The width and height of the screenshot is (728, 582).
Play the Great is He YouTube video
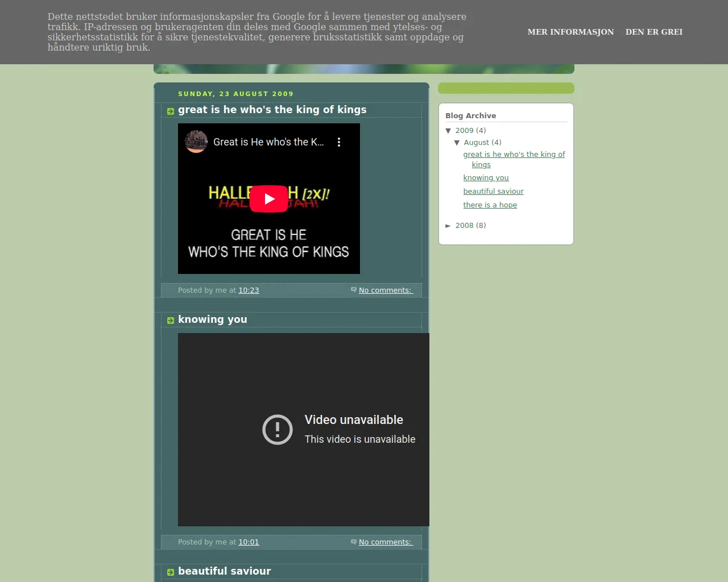(268, 199)
